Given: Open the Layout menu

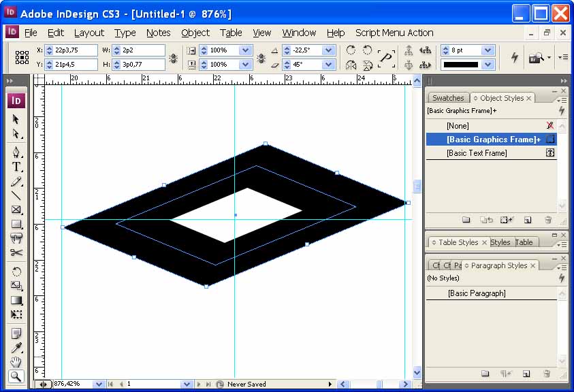Looking at the screenshot, I should pyautogui.click(x=89, y=33).
